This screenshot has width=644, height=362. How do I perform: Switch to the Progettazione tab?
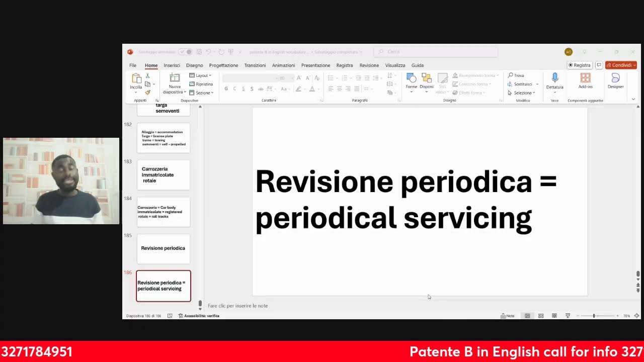[x=223, y=65]
